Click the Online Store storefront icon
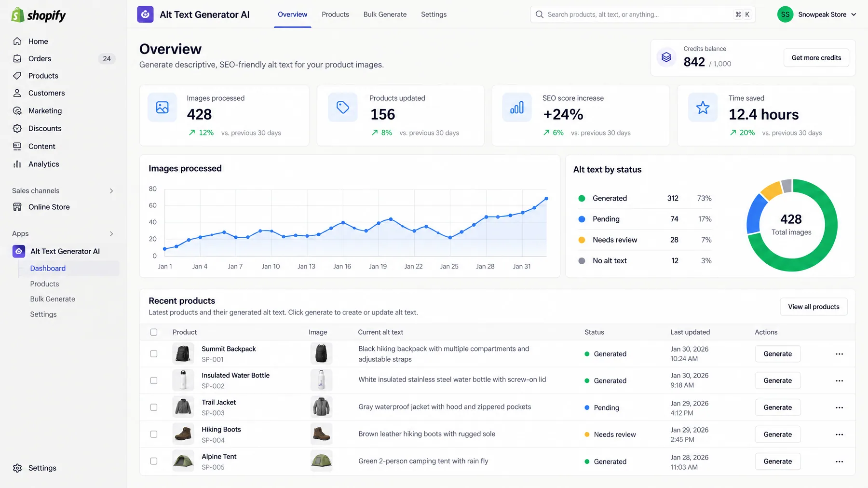868x488 pixels. point(17,207)
